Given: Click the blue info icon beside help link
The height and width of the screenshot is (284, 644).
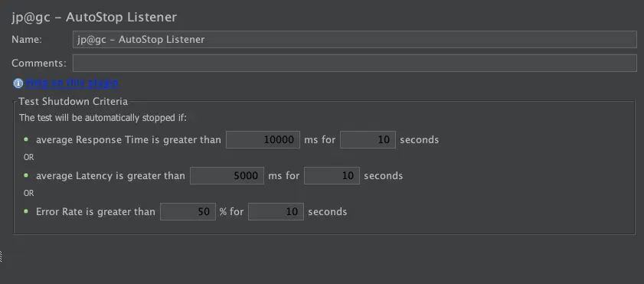Looking at the screenshot, I should coord(18,83).
